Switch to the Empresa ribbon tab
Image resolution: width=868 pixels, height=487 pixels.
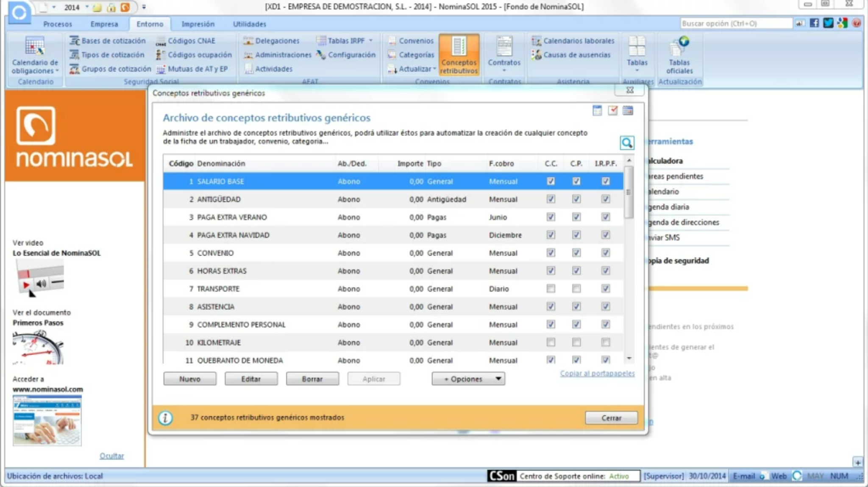tap(104, 24)
